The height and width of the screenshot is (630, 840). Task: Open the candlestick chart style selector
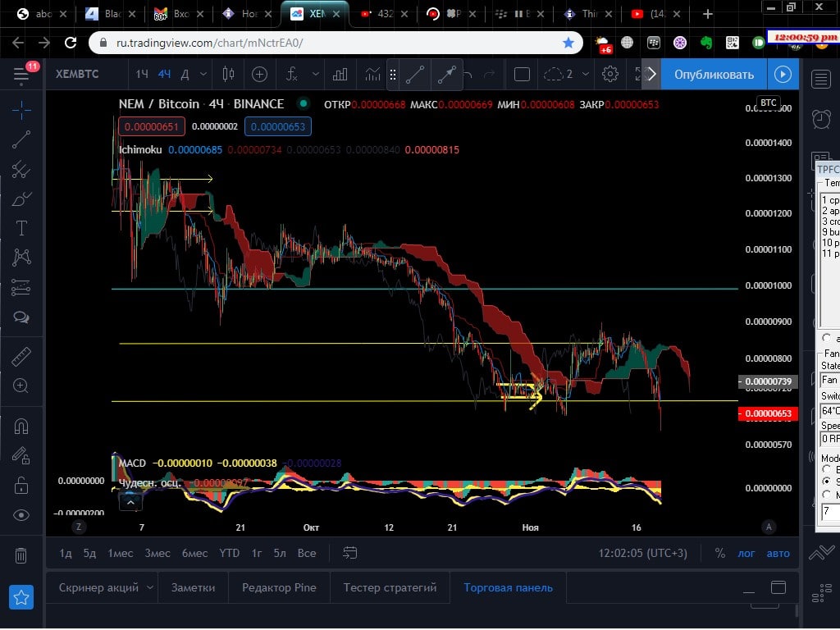pyautogui.click(x=228, y=75)
